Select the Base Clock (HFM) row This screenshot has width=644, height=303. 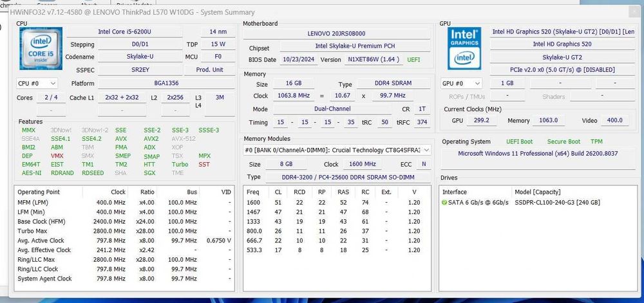click(124, 221)
